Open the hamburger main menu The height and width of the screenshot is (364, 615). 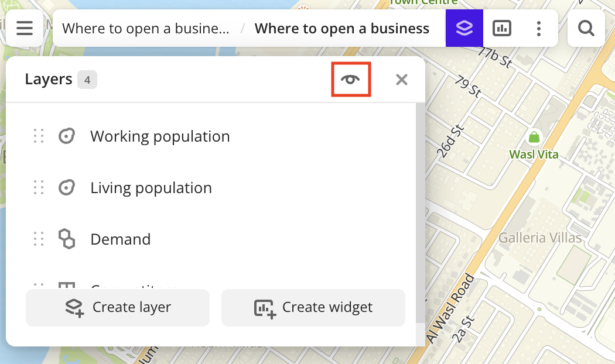[25, 28]
